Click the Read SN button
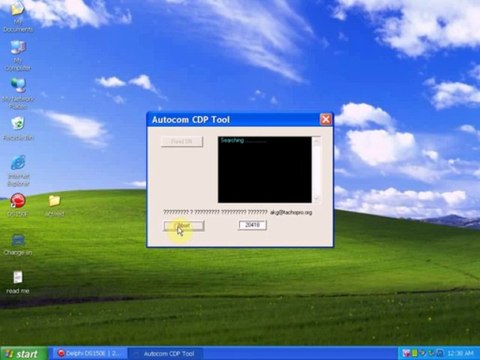Viewport: 480px width, 360px height. point(182,141)
